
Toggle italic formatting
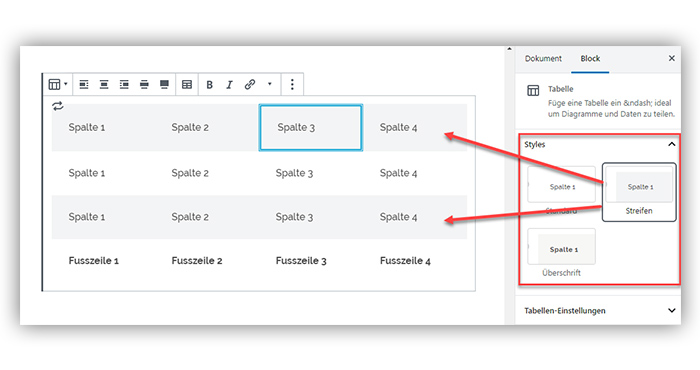[x=229, y=85]
